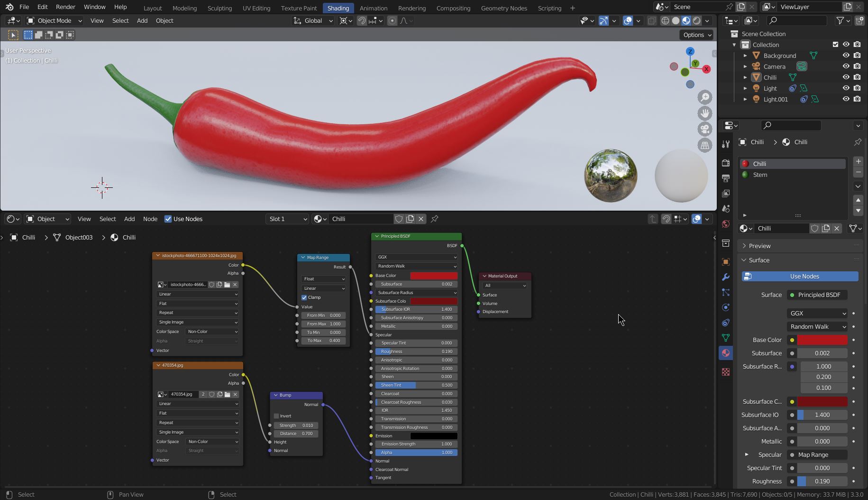The height and width of the screenshot is (500, 868).
Task: Open Modifier properties wrench icon
Action: [725, 277]
